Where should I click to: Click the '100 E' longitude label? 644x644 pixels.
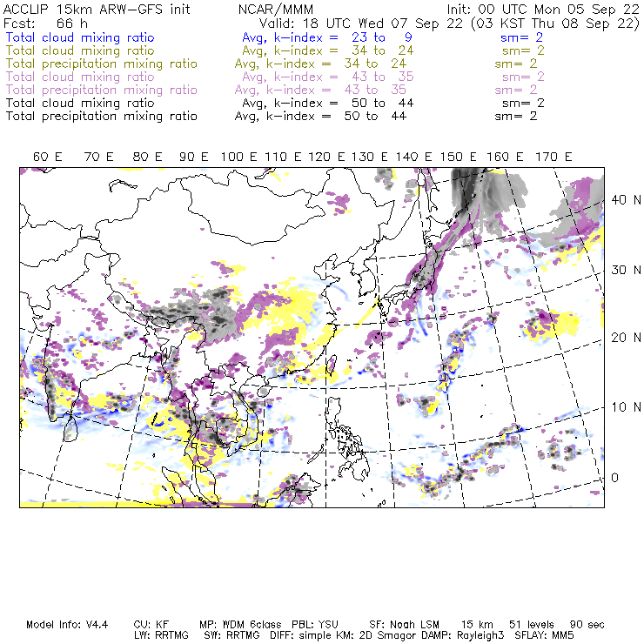click(238, 157)
